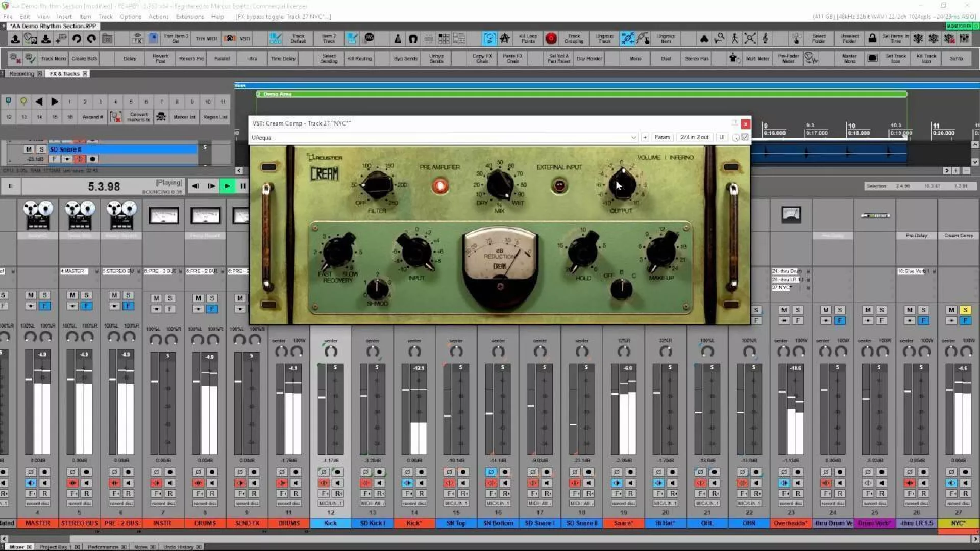Toggle the FX bypass checkbox in plugin window

[x=745, y=137]
